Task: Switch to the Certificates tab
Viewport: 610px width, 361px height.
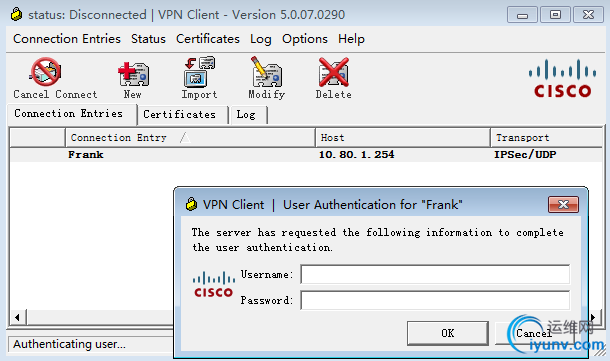Action: pos(182,115)
